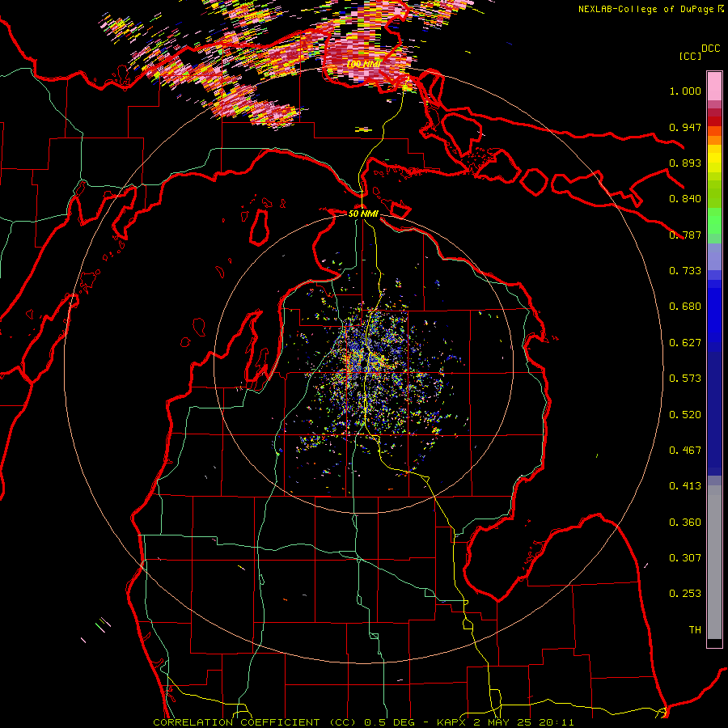Select the 0.893 colorbar value label

coord(685,163)
